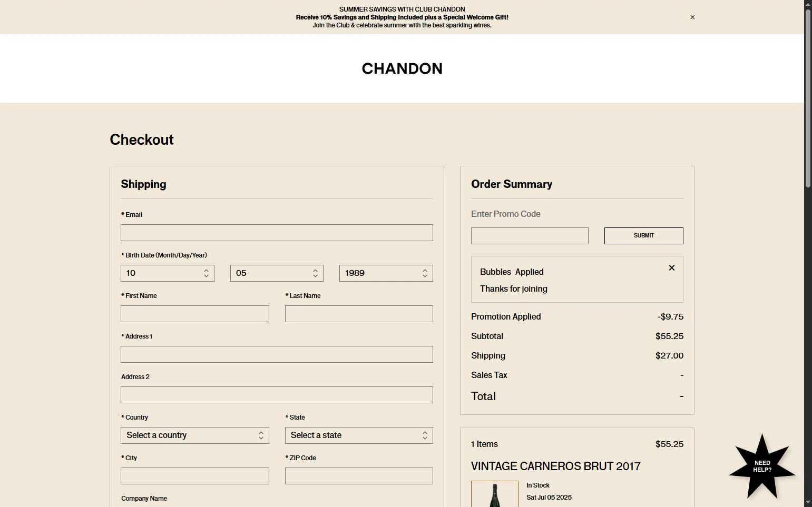
Task: Click the Promotion Applied -$9.75 amount
Action: pos(670,317)
